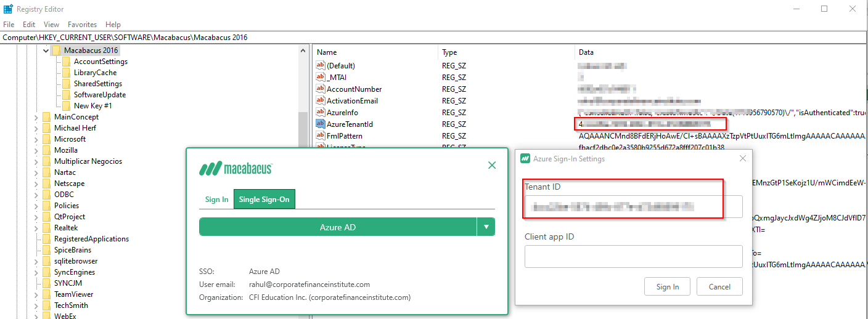
Task: Click the TechSmith folder icon
Action: [x=47, y=305]
